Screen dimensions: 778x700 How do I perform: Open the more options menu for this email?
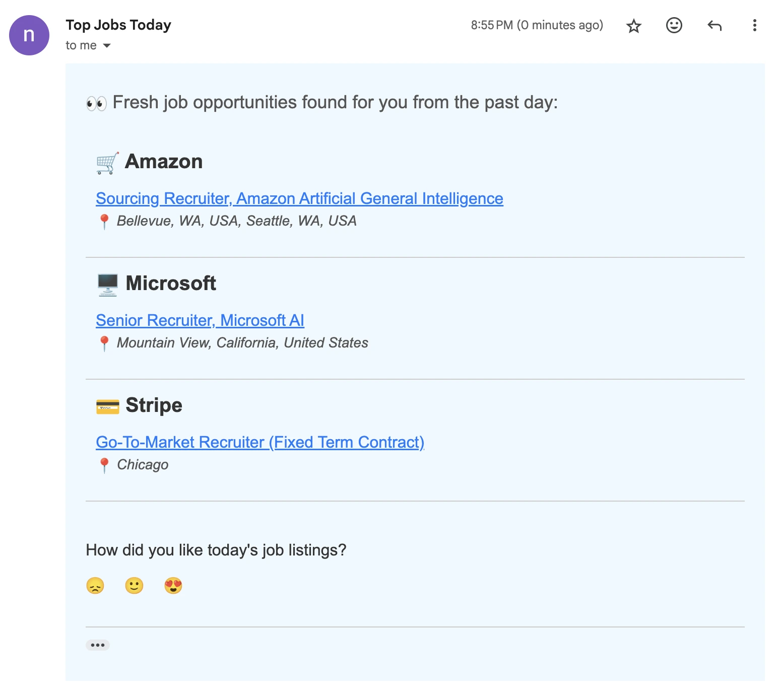tap(754, 26)
